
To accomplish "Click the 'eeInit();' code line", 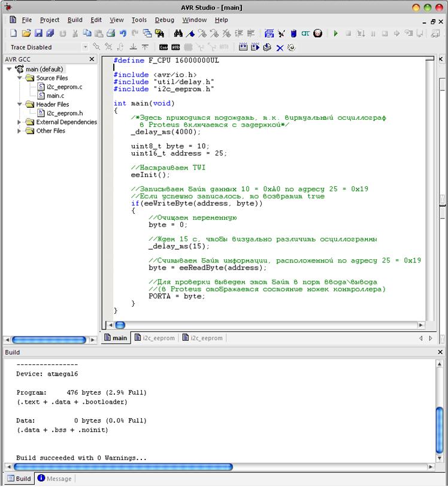I will pos(150,175).
